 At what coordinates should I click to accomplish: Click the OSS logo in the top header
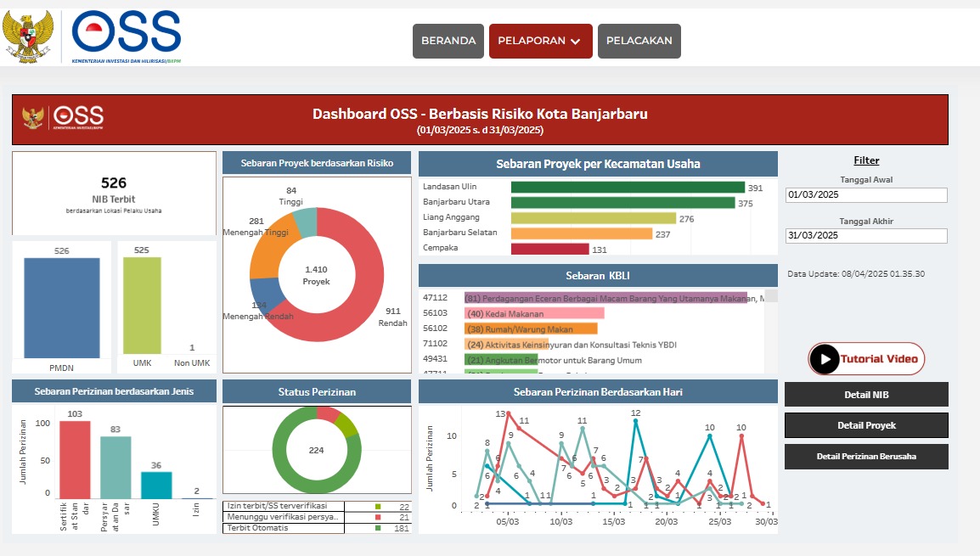127,36
